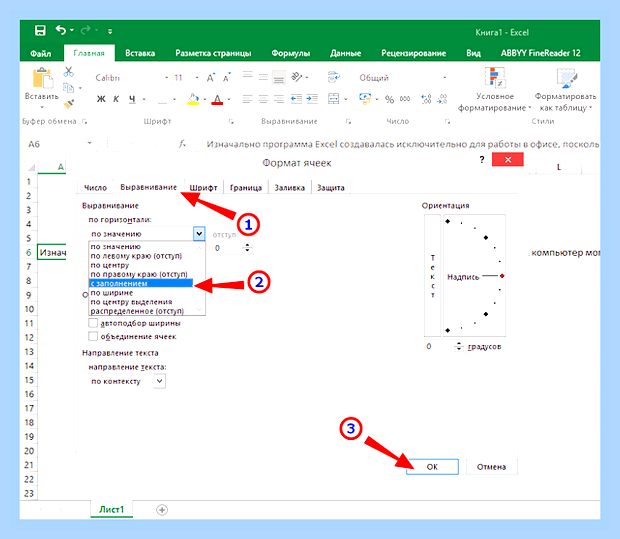Apply percent style format
Viewport: 620px width, 539px height.
[389, 99]
